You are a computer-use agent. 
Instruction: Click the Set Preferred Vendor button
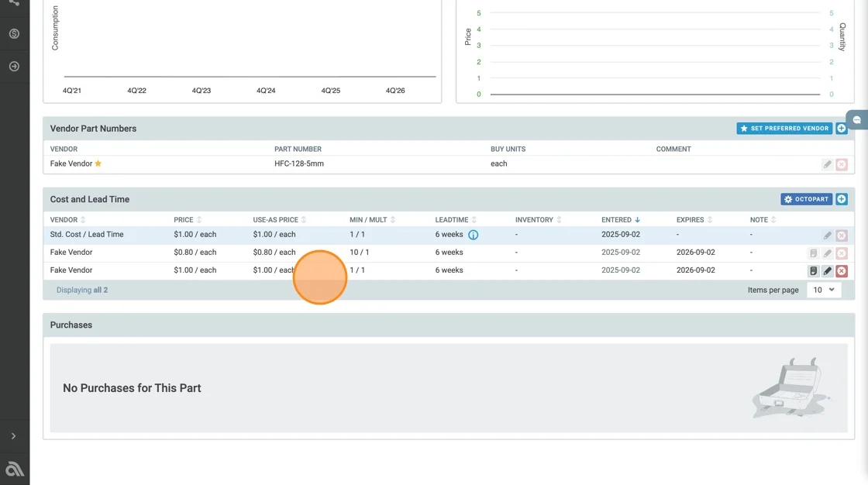[784, 129]
